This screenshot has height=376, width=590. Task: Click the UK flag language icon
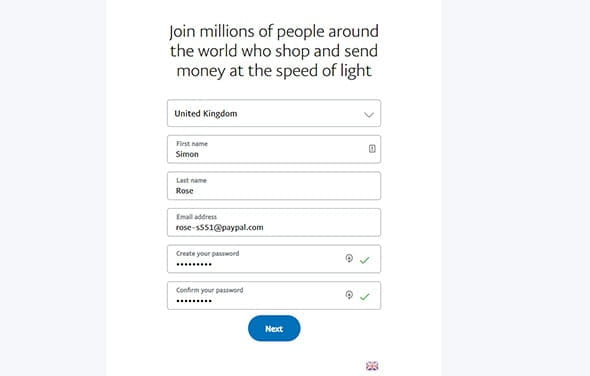click(x=372, y=366)
